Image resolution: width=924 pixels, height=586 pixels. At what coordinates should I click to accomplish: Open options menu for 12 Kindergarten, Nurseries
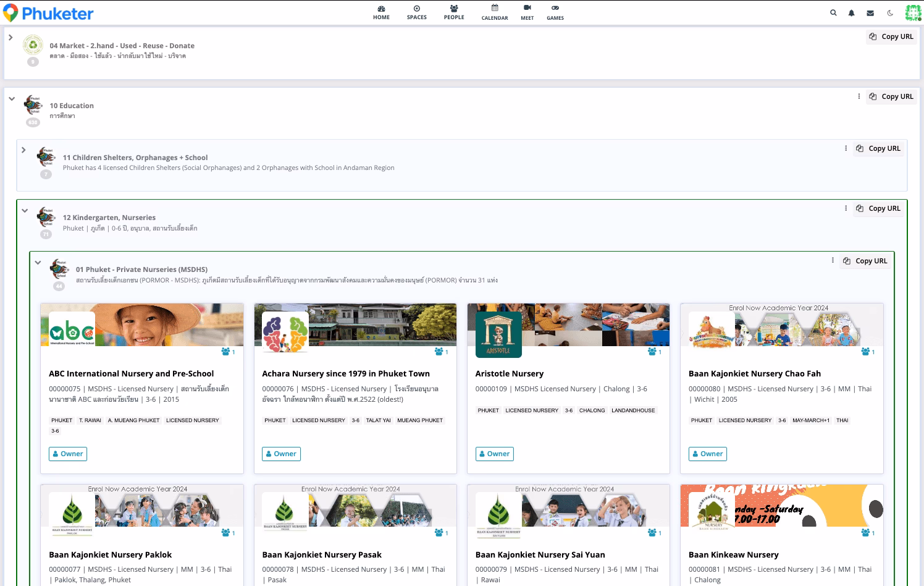click(846, 208)
